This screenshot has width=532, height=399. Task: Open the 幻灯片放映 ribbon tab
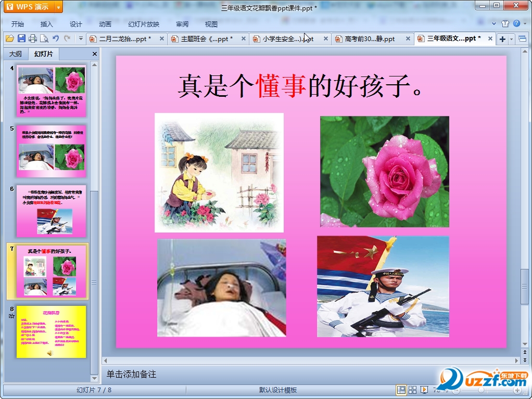[x=144, y=24]
